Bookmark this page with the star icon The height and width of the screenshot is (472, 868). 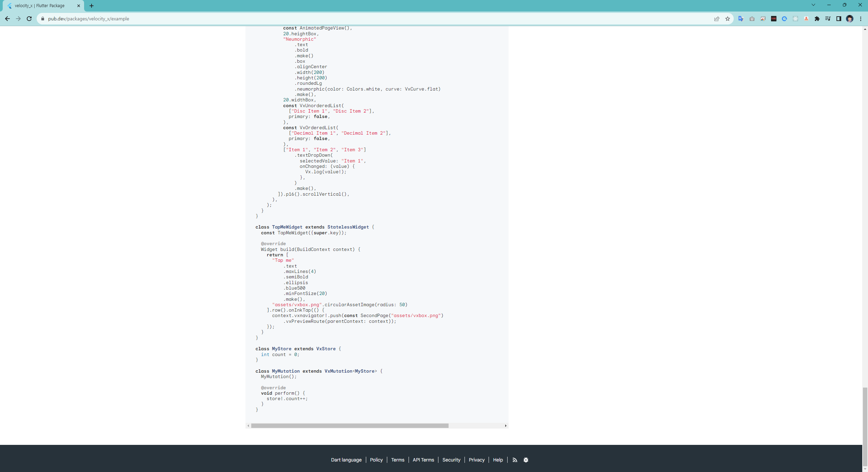(x=727, y=19)
